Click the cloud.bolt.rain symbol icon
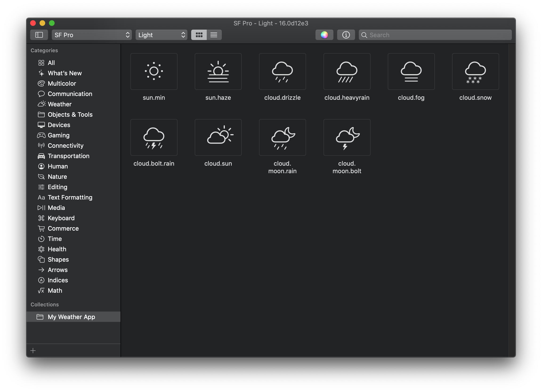 click(x=154, y=137)
